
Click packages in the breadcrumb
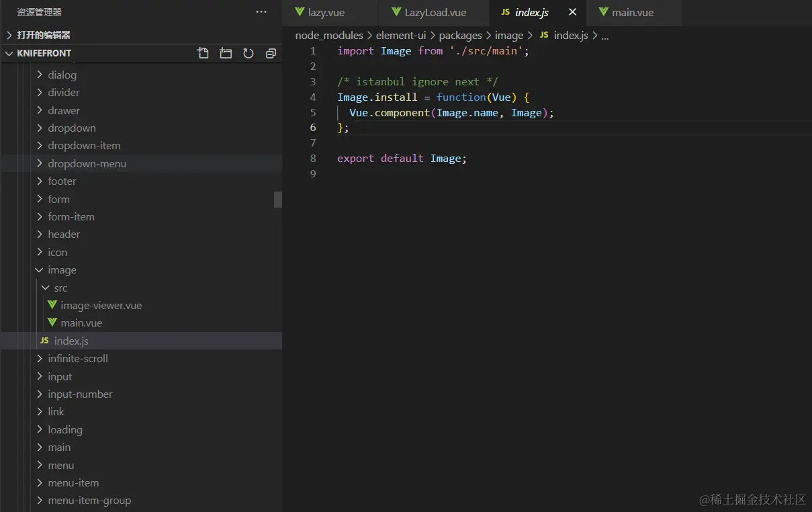(461, 35)
